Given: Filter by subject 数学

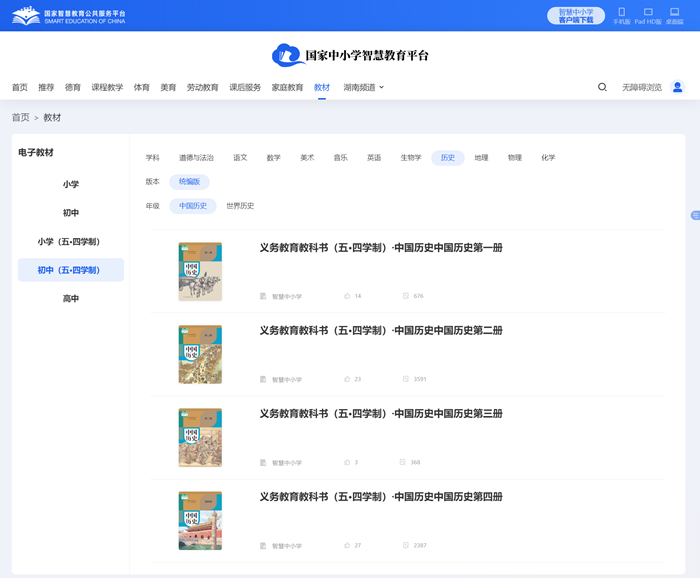Looking at the screenshot, I should (274, 158).
